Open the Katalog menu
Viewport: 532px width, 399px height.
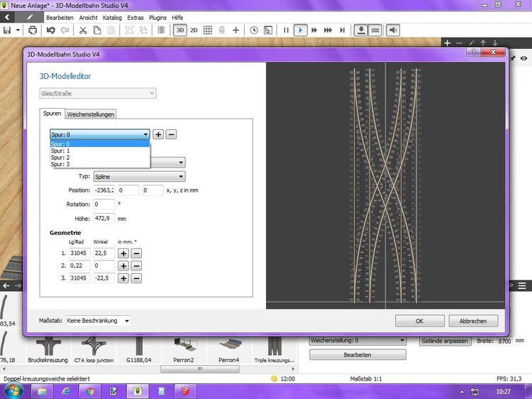pyautogui.click(x=112, y=18)
